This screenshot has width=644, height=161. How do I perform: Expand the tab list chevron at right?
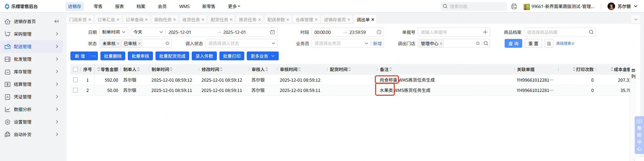[x=636, y=20]
